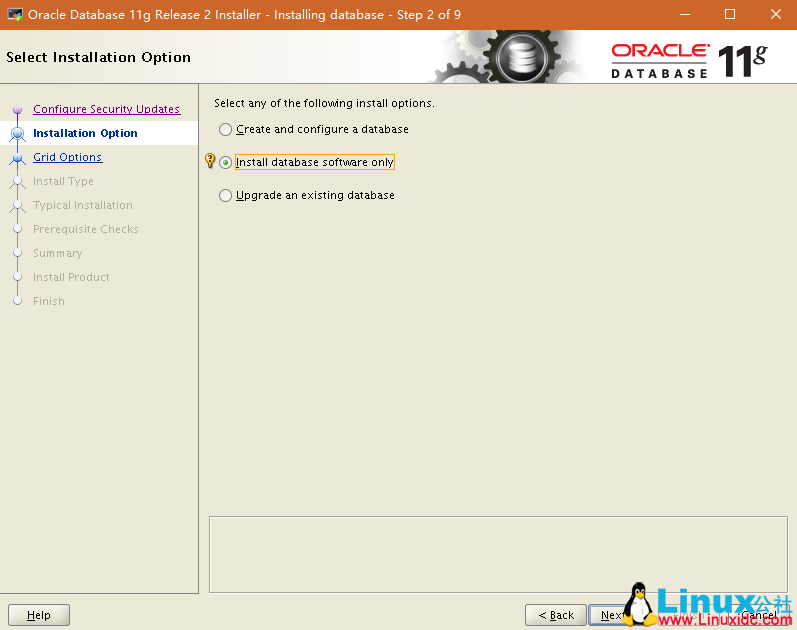Click the Configure Security Updates step bullet
Viewport: 797px width, 630px height.
click(x=18, y=109)
